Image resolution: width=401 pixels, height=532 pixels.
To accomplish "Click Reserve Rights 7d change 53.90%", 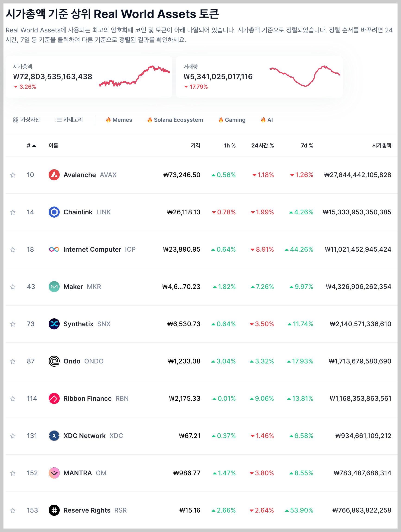I will (299, 510).
